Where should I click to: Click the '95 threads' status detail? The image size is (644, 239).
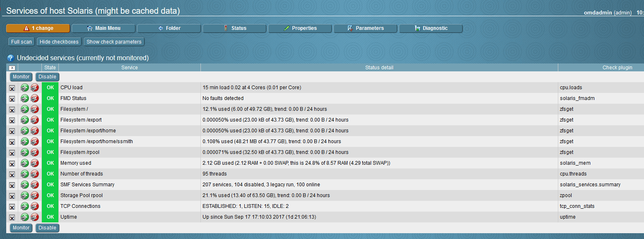tap(215, 174)
